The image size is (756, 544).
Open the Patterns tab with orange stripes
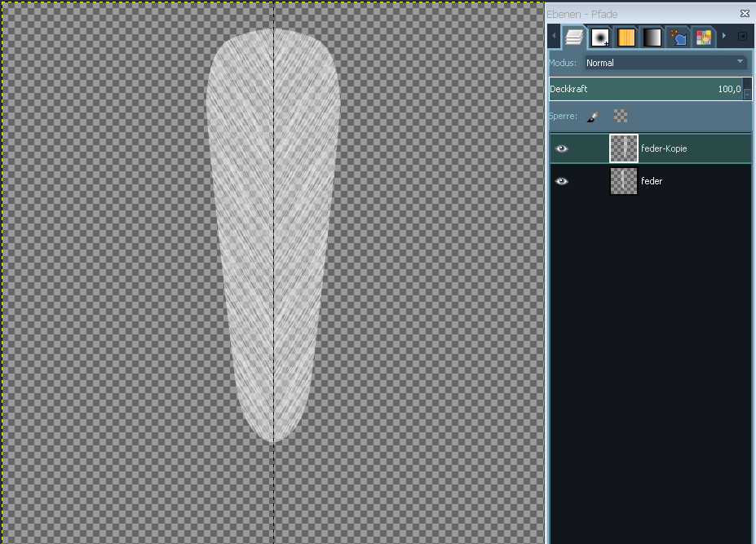point(626,38)
